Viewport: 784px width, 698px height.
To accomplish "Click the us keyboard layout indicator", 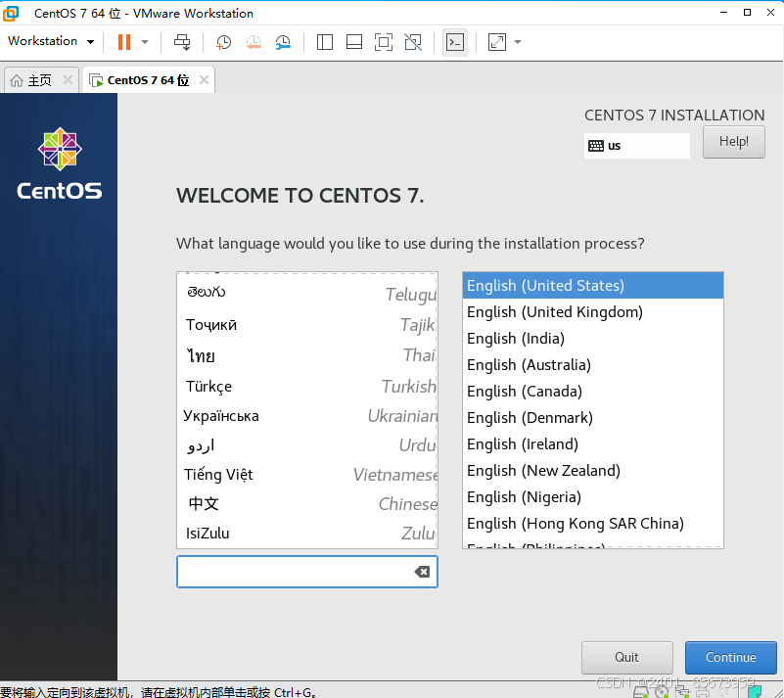I will click(636, 146).
